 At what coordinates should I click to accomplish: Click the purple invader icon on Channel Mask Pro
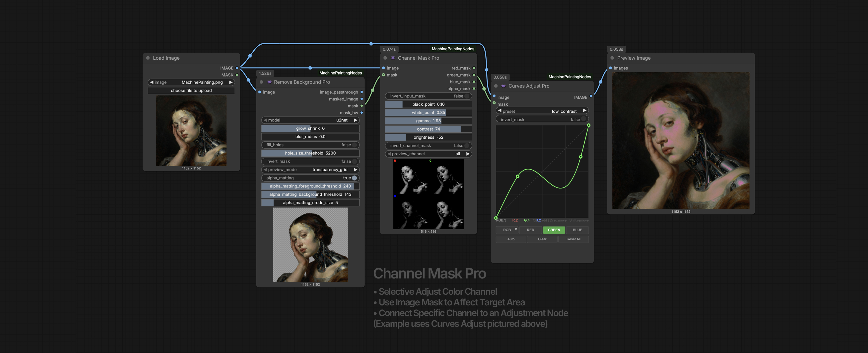(393, 58)
